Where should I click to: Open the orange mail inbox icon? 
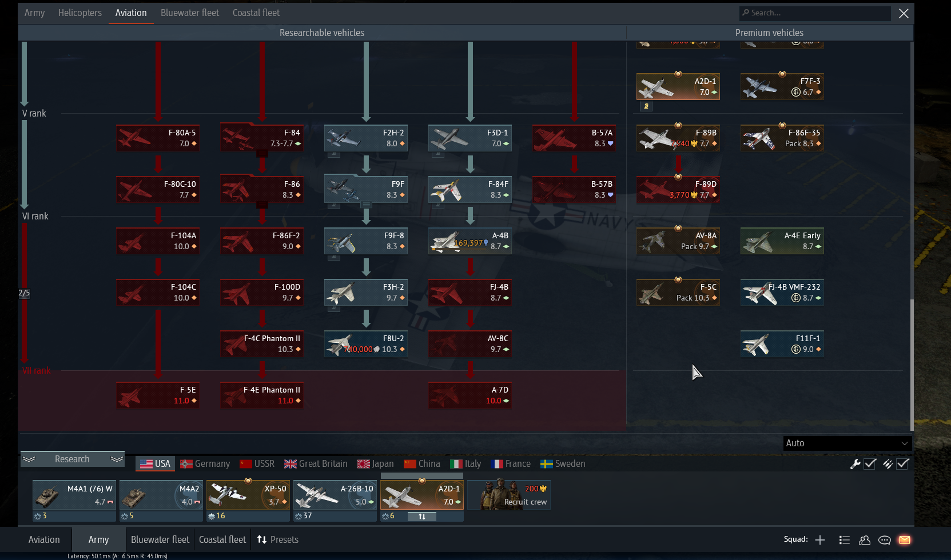coord(905,540)
